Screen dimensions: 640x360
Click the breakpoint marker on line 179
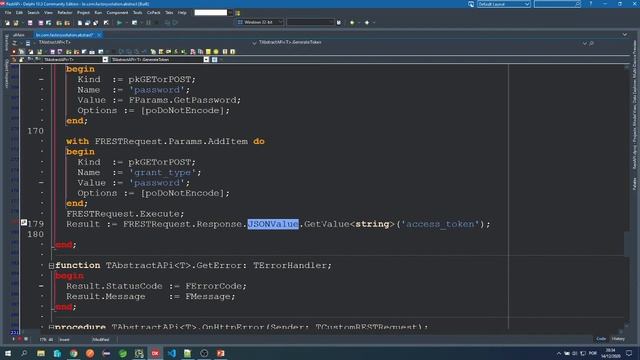[24, 222]
